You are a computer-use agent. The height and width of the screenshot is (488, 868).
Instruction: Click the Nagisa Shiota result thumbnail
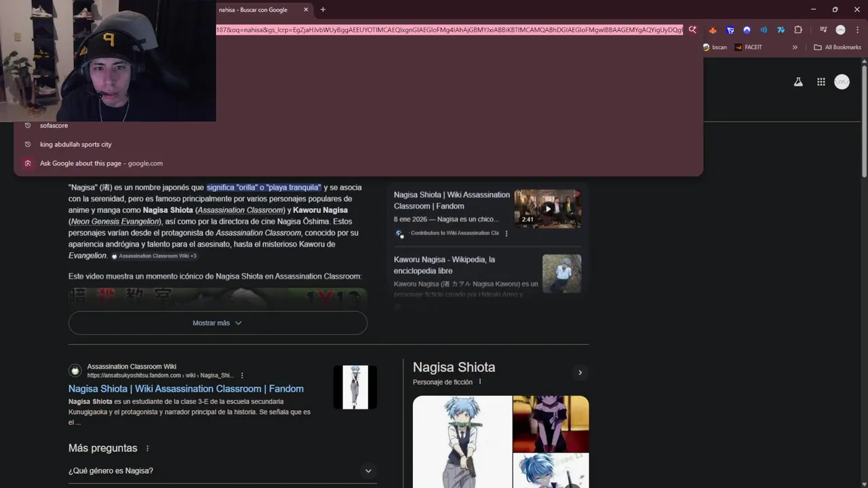(355, 387)
